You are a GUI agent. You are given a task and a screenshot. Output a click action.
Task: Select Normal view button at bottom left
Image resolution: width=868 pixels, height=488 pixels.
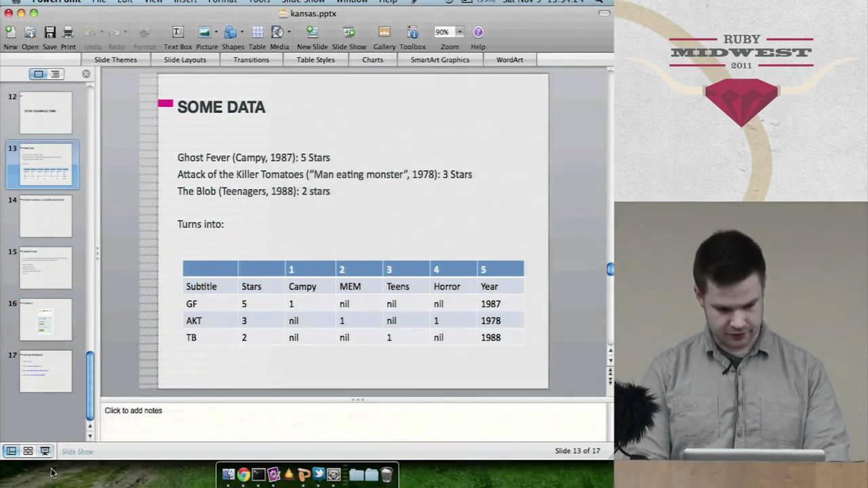[12, 451]
